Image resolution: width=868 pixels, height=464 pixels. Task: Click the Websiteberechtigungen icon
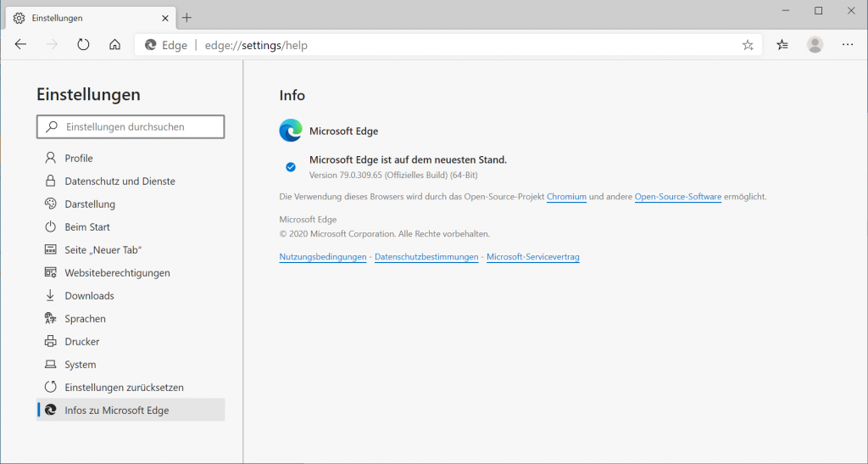[x=50, y=272]
